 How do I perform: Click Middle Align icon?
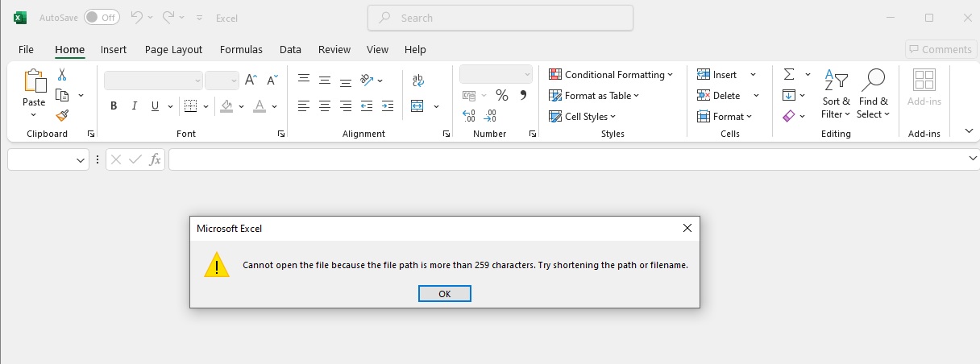tap(325, 80)
